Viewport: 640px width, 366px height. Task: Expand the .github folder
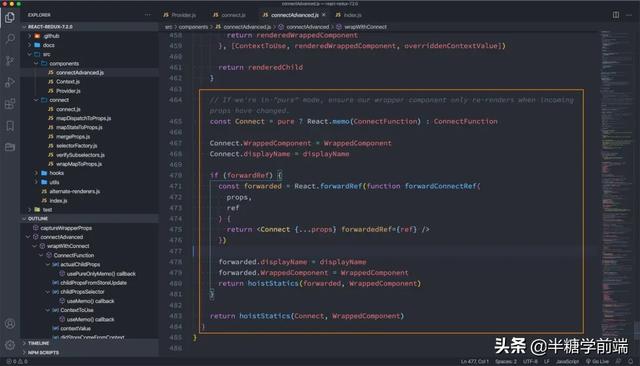[90, 36]
